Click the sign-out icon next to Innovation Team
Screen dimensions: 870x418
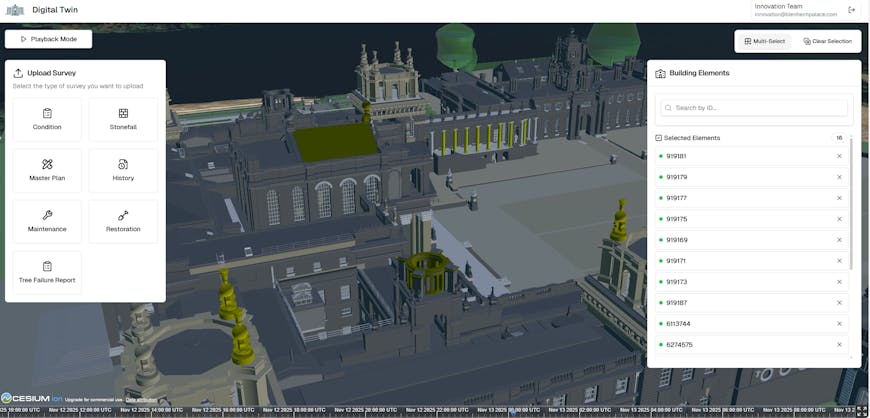pyautogui.click(x=852, y=10)
